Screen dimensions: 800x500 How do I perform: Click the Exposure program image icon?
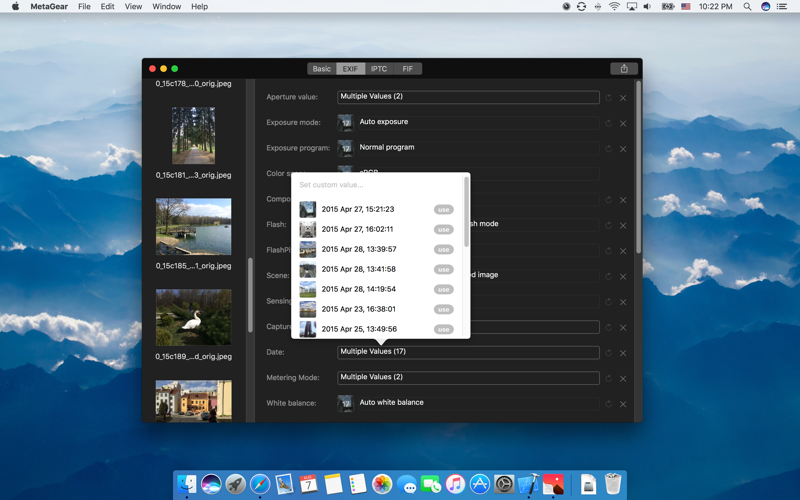[345, 148]
